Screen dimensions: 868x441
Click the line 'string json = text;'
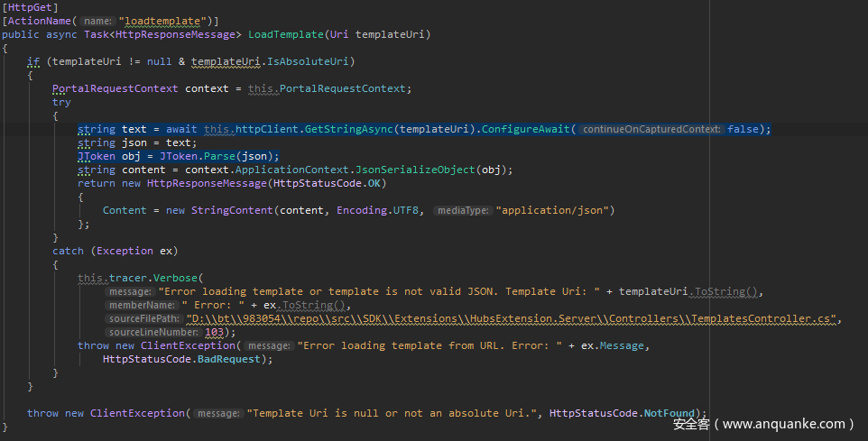tap(137, 142)
